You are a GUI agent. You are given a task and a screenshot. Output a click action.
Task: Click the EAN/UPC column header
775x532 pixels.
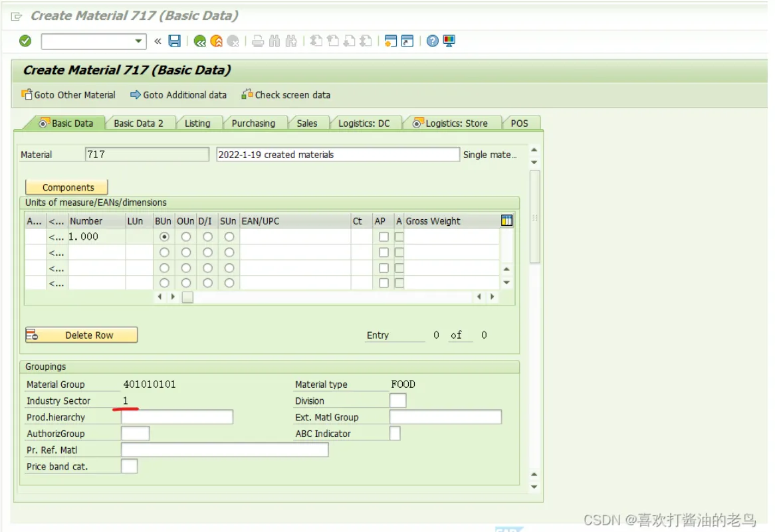pyautogui.click(x=295, y=221)
